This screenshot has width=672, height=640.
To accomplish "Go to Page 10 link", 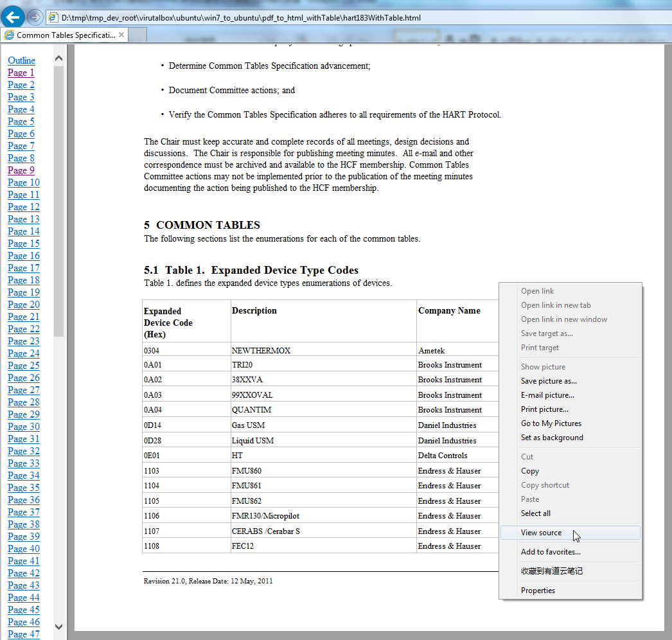I will point(24,182).
